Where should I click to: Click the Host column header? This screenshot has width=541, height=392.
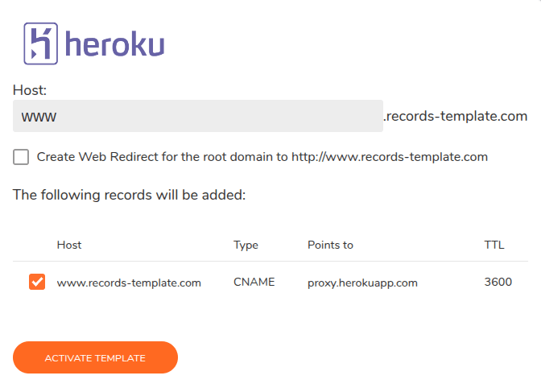[69, 245]
